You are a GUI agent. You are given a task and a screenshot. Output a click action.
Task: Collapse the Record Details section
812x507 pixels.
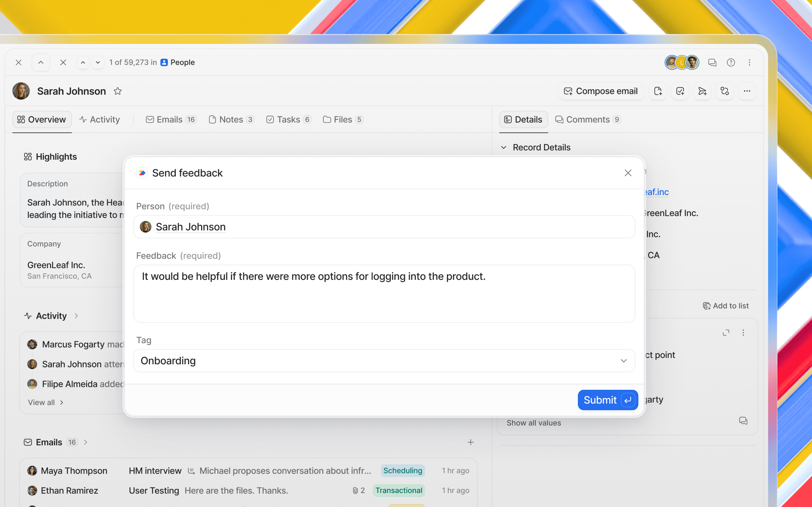pyautogui.click(x=504, y=148)
